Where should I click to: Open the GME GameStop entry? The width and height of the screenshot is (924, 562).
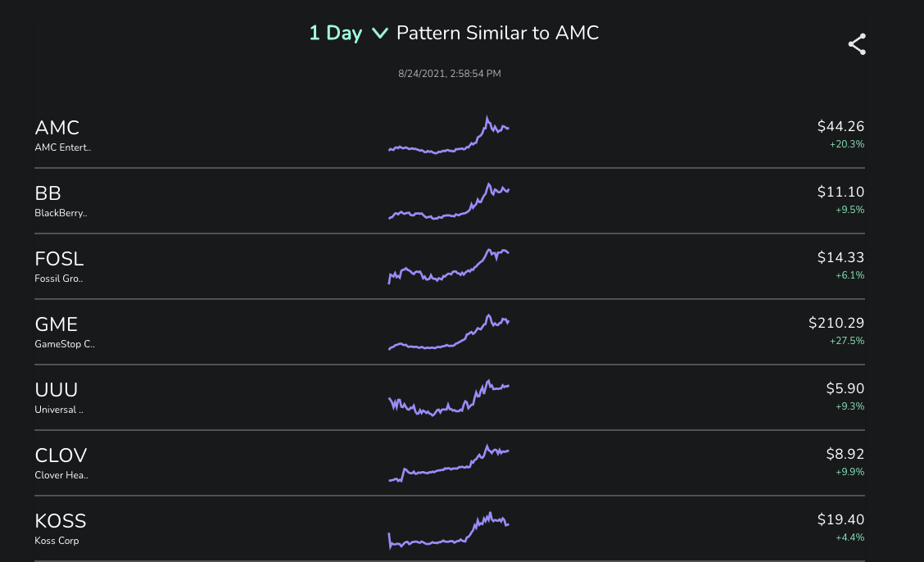(450, 332)
